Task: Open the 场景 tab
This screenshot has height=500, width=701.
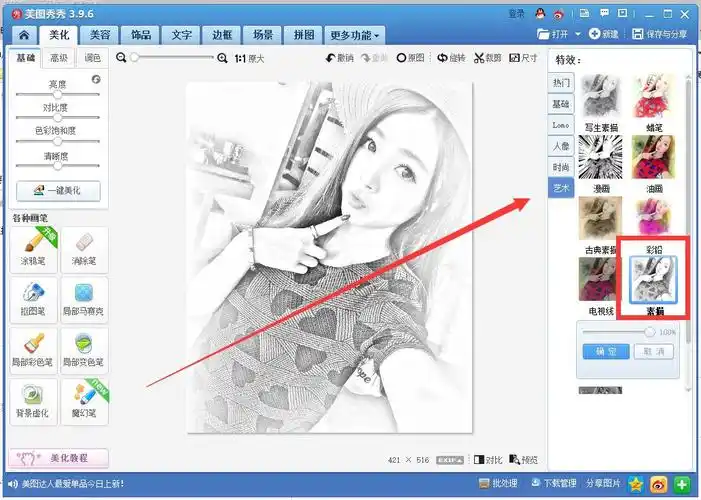Action: [x=263, y=35]
